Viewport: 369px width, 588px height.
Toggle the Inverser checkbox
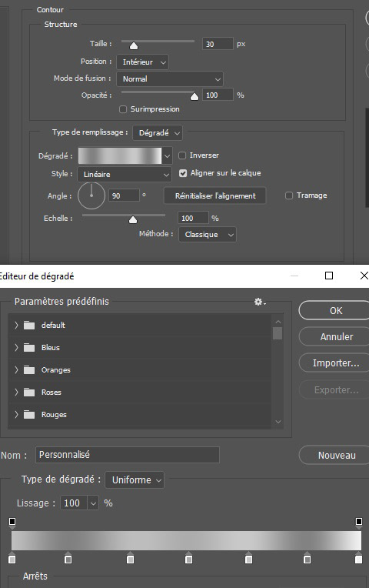(182, 155)
